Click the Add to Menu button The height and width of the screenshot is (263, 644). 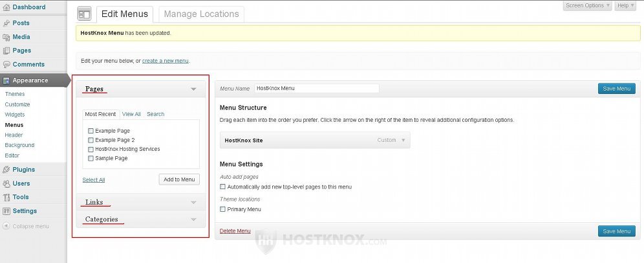pos(179,179)
